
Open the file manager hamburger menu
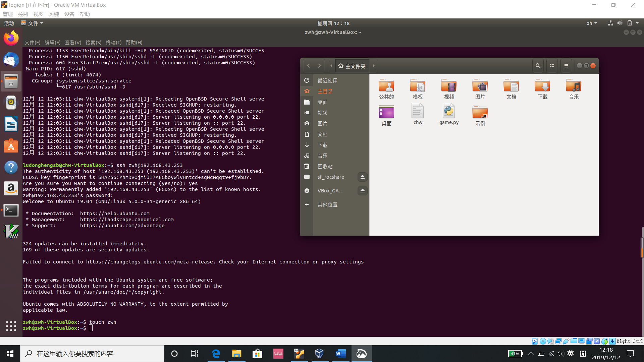[x=566, y=66]
